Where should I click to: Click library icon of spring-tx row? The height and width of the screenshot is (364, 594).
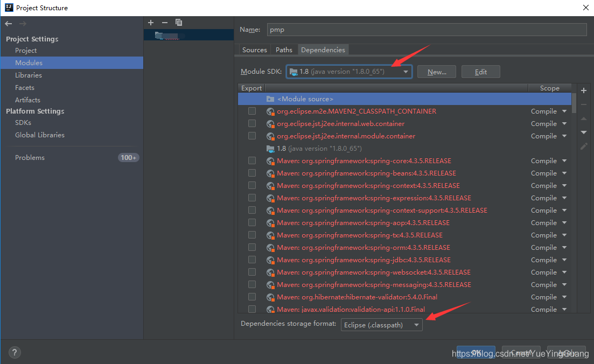coord(270,235)
